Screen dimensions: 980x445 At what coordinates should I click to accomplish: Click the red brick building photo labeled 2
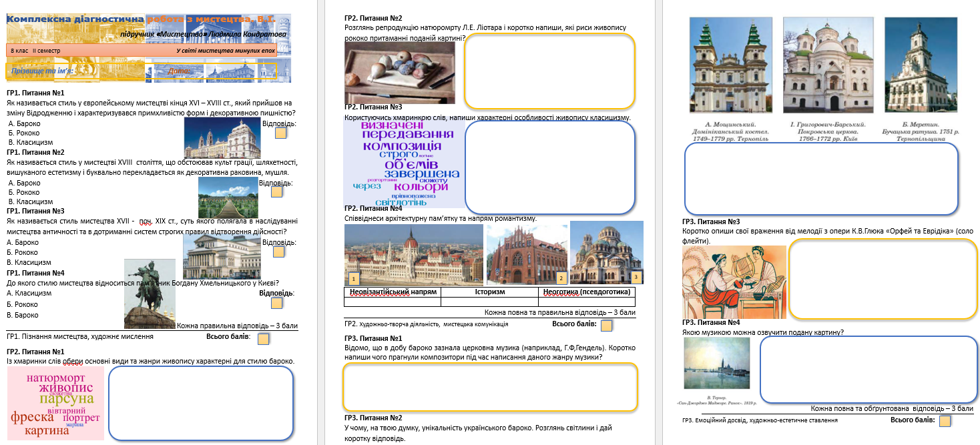[527, 255]
